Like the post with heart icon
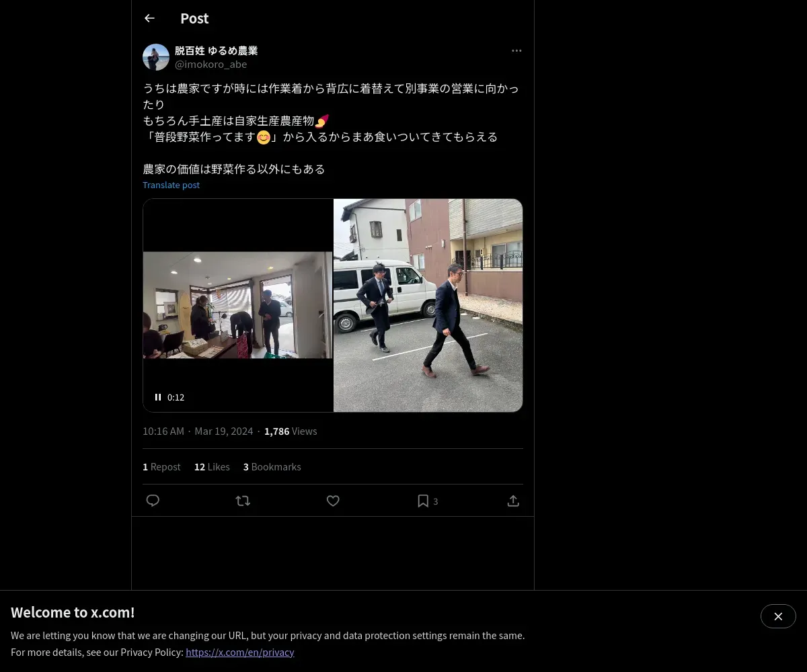Viewport: 807px width, 672px height. coord(333,501)
